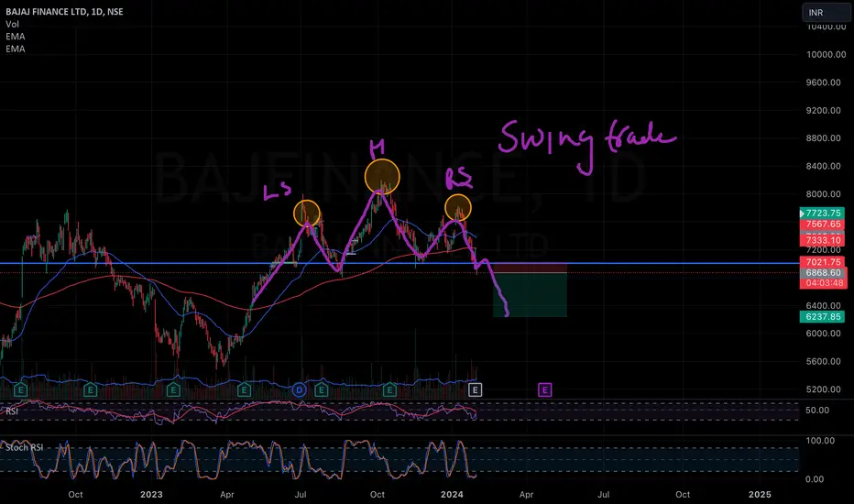854x504 pixels.
Task: Select the RSI pane label
Action: (11, 411)
